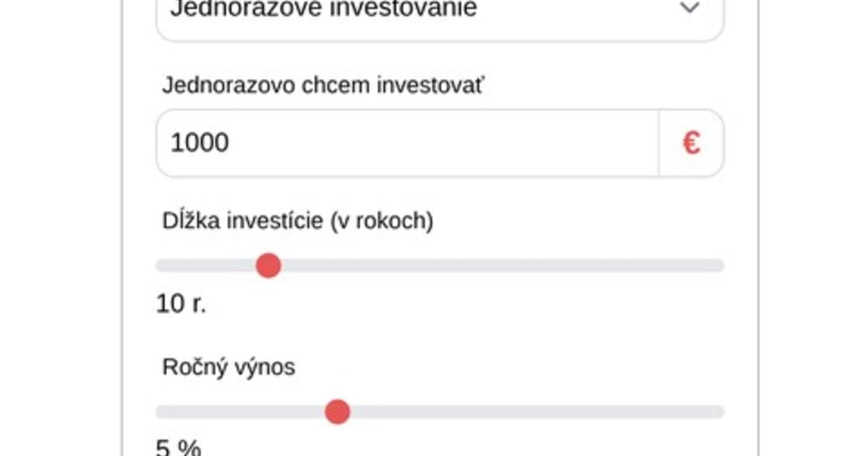
Task: Click the 10 r. value text
Action: pos(179,304)
